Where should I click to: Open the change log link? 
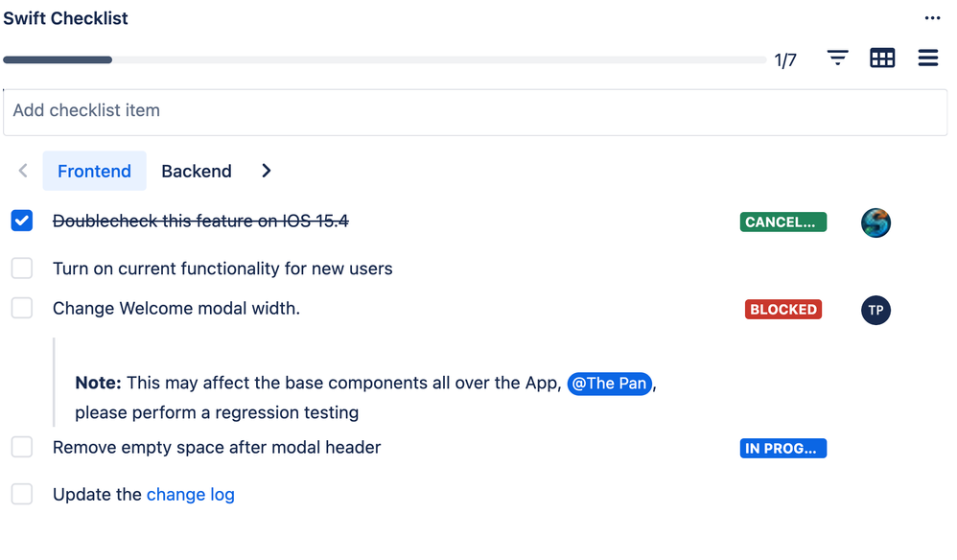pyautogui.click(x=190, y=495)
